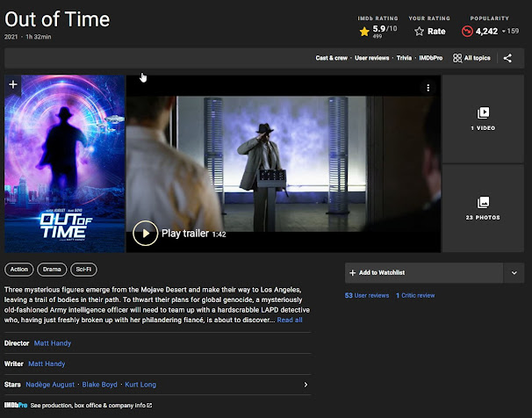This screenshot has width=532, height=418.
Task: Open Kurt Long profile link
Action: coord(140,385)
